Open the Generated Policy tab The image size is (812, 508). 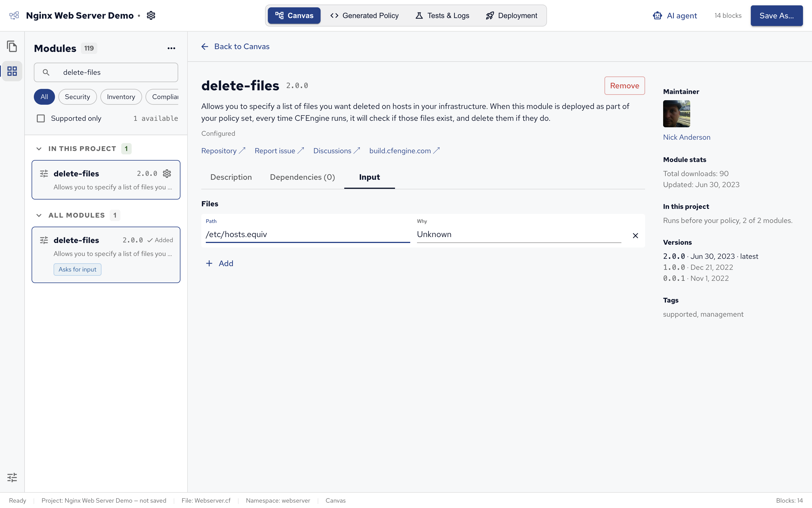[364, 16]
